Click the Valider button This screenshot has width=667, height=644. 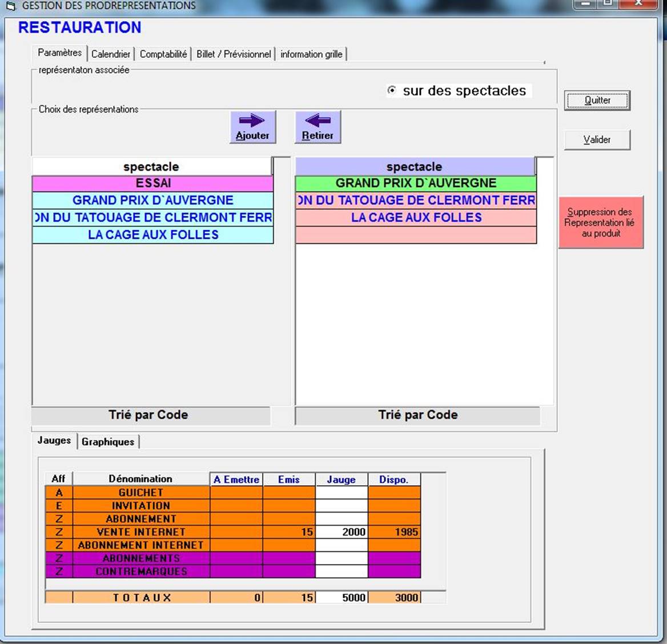click(597, 139)
